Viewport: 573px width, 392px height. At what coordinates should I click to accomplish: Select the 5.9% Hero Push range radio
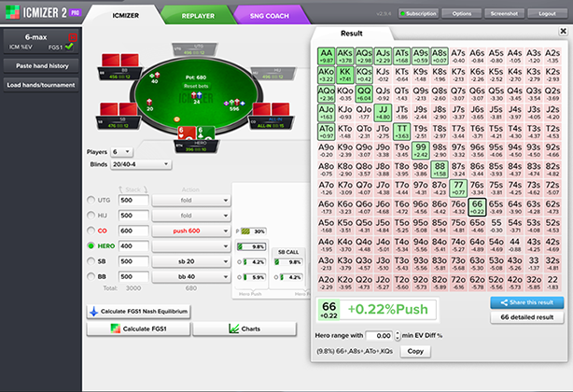pyautogui.click(x=239, y=277)
